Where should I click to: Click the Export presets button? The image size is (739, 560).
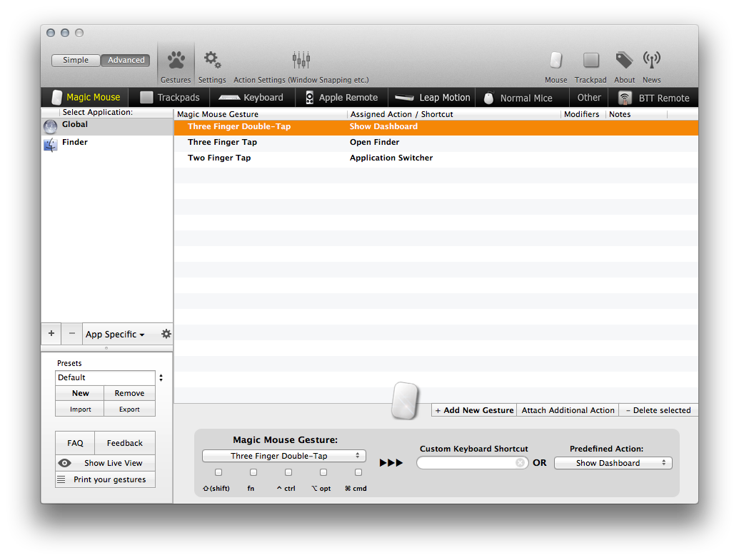(130, 409)
